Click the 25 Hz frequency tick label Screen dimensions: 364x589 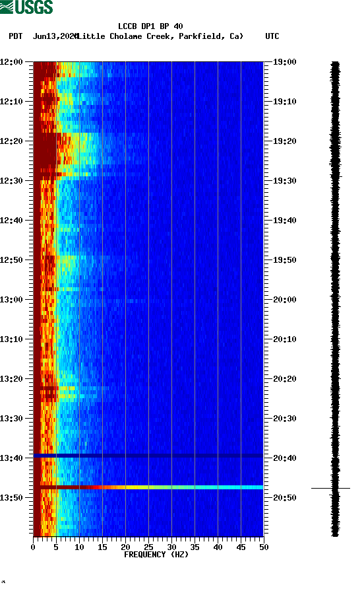pyautogui.click(x=148, y=547)
